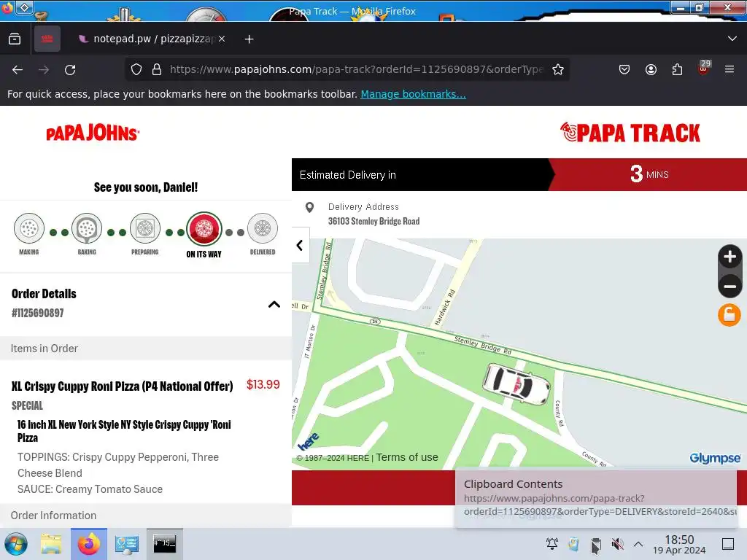Open the Firefox hamburger menu
The image size is (747, 560).
click(729, 69)
